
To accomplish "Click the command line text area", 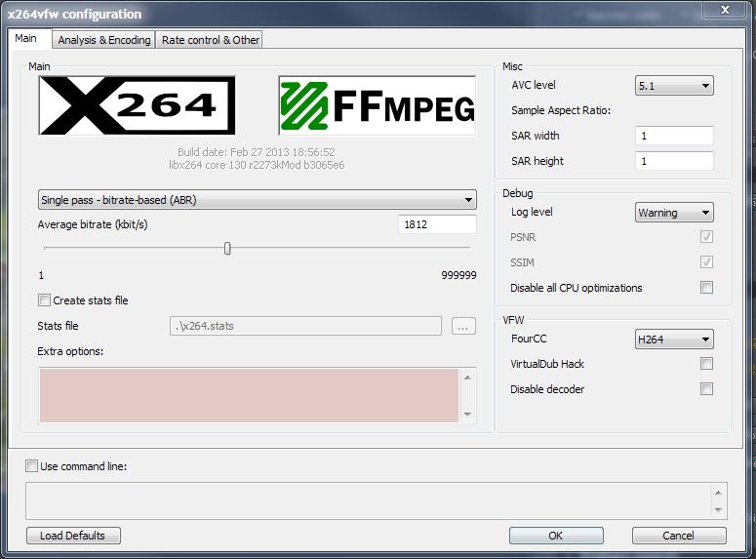I will pyautogui.click(x=368, y=500).
